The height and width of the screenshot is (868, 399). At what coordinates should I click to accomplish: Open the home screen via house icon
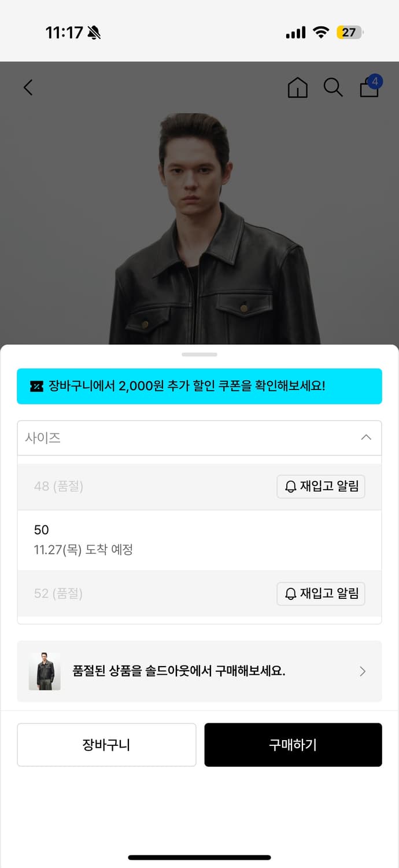[297, 88]
